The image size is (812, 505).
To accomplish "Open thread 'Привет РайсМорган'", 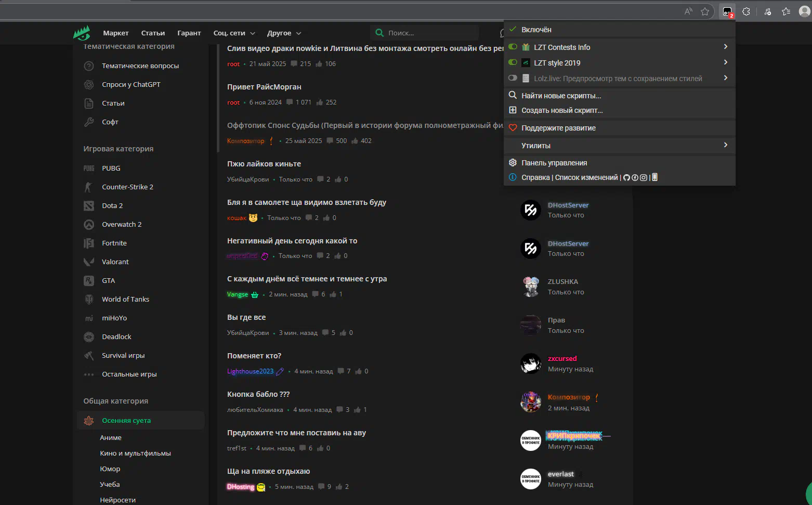I will tap(264, 87).
